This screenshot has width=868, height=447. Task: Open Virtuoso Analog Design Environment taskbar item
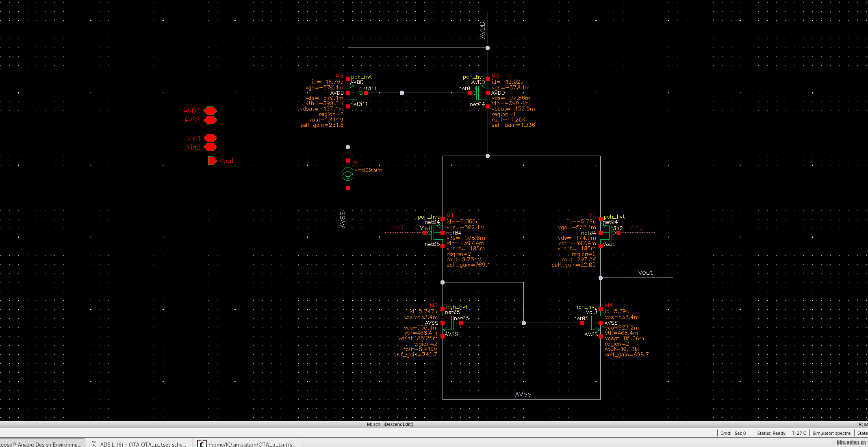tap(41, 444)
